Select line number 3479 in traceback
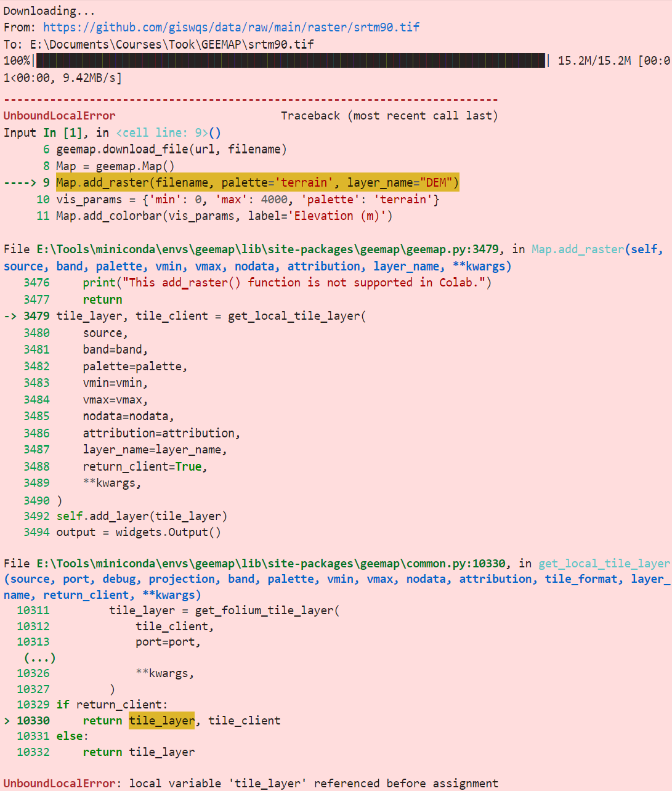 tap(34, 315)
